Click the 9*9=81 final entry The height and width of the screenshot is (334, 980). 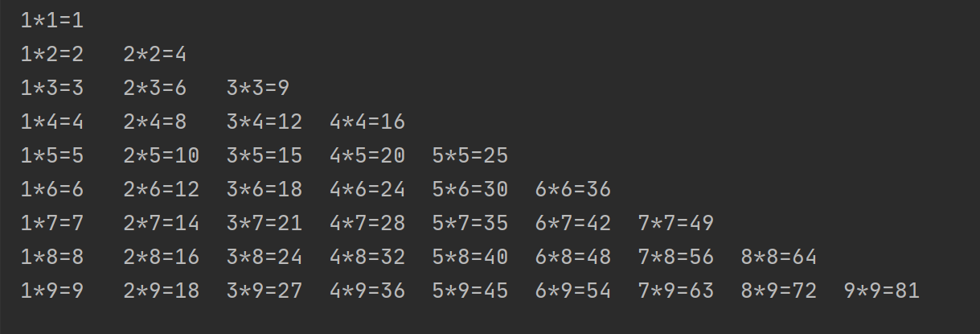pyautogui.click(x=882, y=291)
